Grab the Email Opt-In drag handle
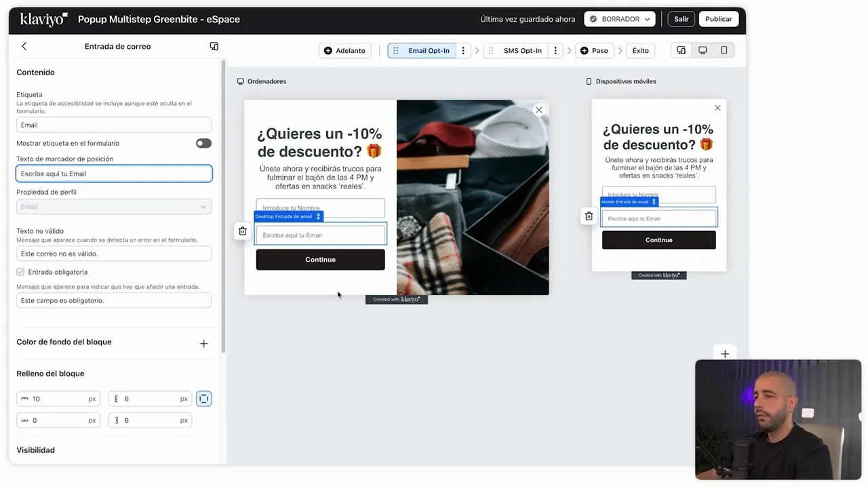Image resolution: width=868 pixels, height=488 pixels. (x=396, y=50)
